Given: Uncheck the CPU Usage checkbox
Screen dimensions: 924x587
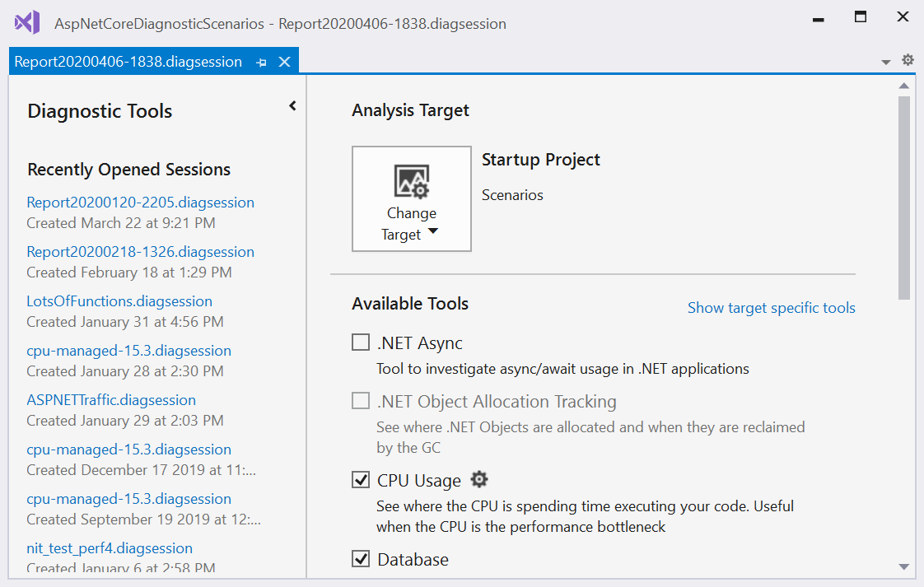Looking at the screenshot, I should click(x=361, y=480).
